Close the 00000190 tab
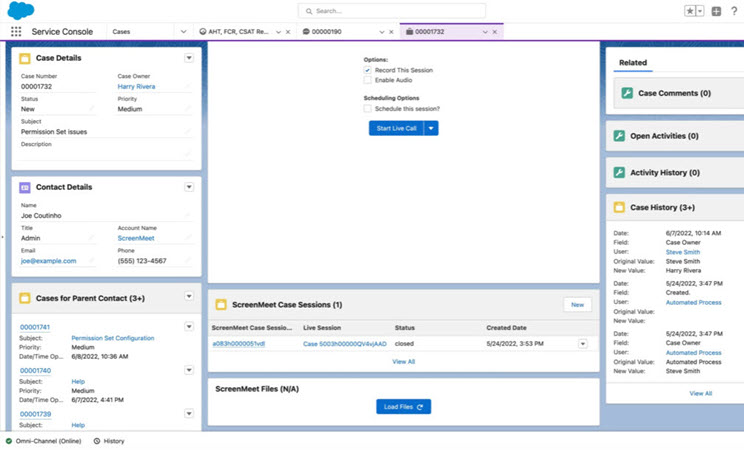The width and height of the screenshot is (744, 450). click(391, 32)
